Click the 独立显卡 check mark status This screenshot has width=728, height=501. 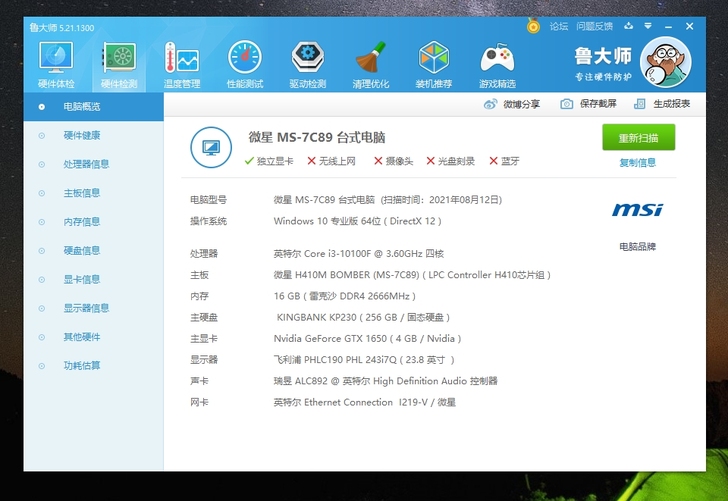(x=269, y=161)
